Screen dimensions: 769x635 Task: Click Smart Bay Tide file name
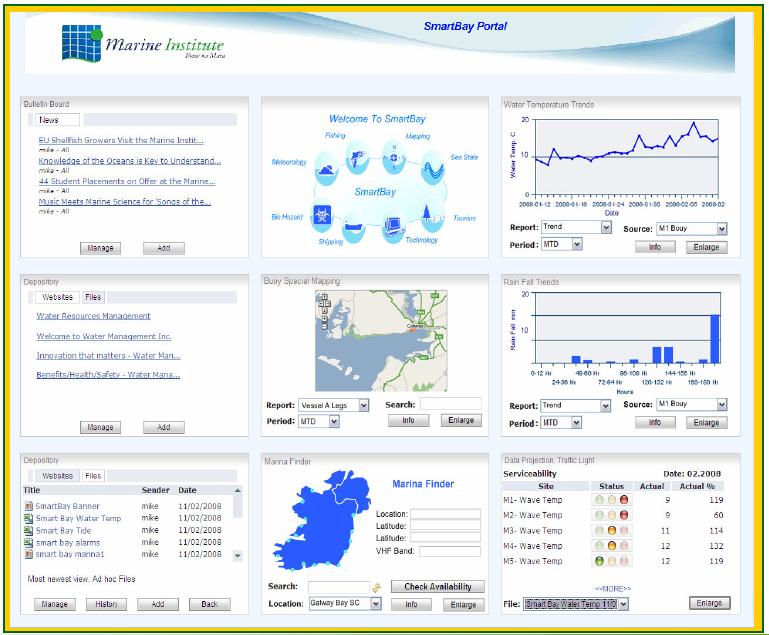pyautogui.click(x=63, y=530)
